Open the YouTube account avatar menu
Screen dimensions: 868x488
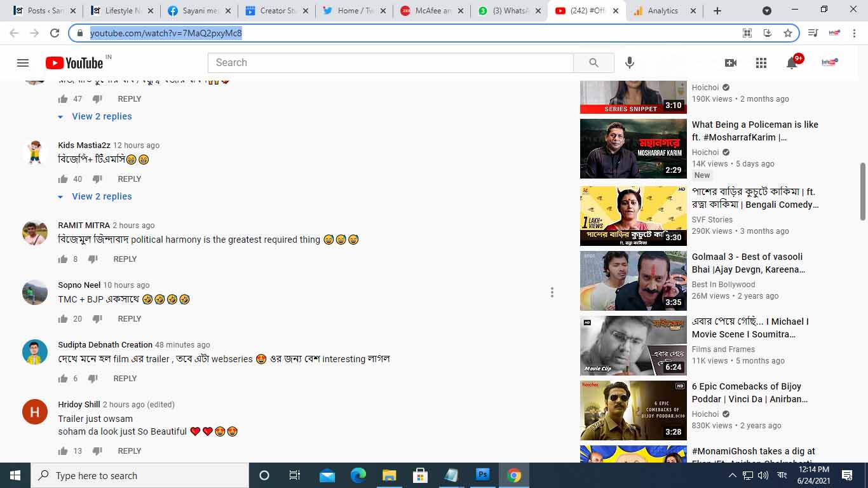pos(829,62)
